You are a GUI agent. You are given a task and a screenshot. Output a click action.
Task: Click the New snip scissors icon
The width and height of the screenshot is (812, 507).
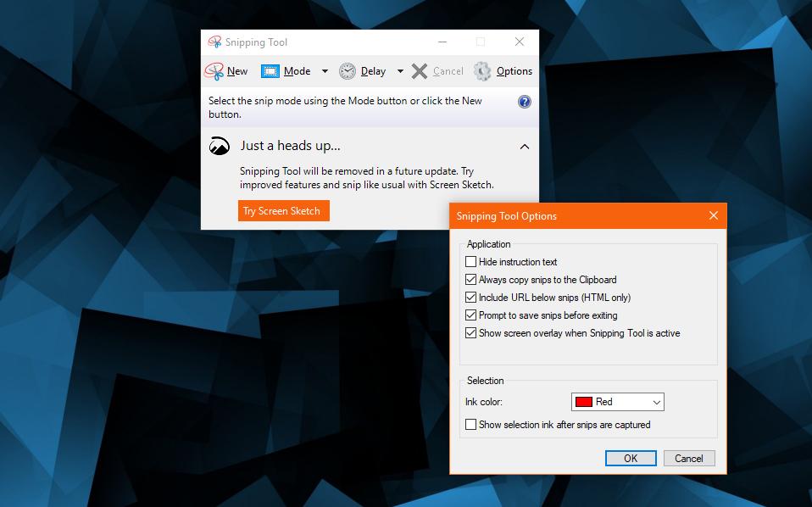pyautogui.click(x=214, y=71)
